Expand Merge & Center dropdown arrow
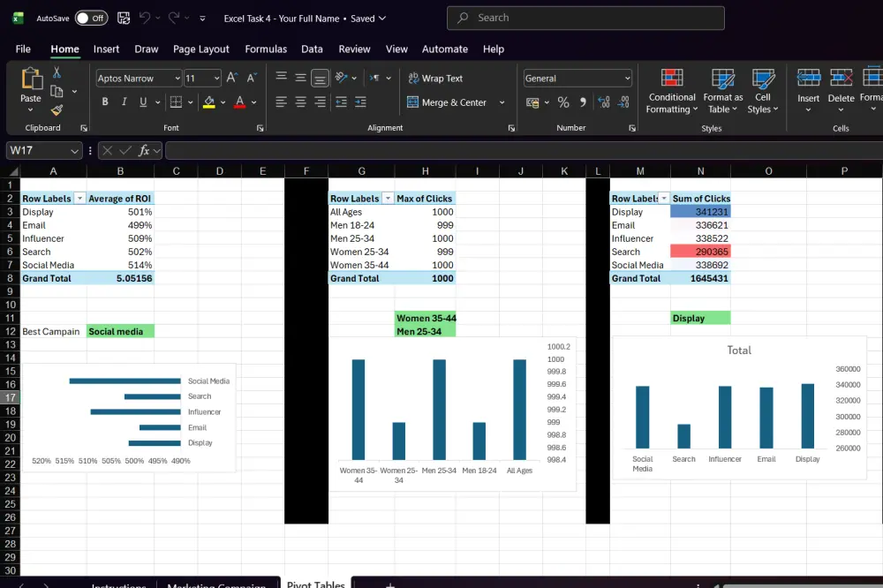The width and height of the screenshot is (883, 588). coord(502,102)
